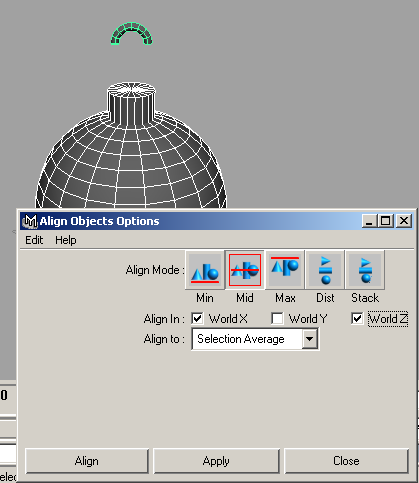Activate the Stack align mode icon
419x483 pixels.
point(365,270)
